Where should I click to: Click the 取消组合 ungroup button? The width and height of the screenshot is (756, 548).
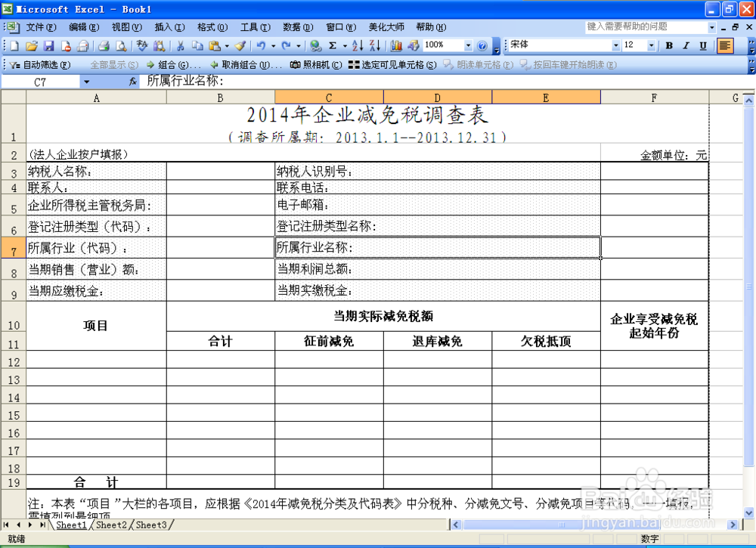coord(246,64)
